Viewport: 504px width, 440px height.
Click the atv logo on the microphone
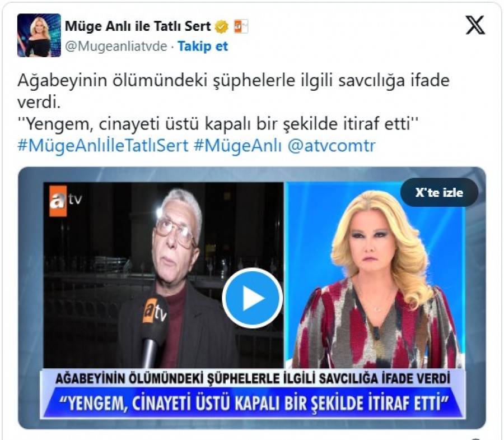pyautogui.click(x=156, y=311)
